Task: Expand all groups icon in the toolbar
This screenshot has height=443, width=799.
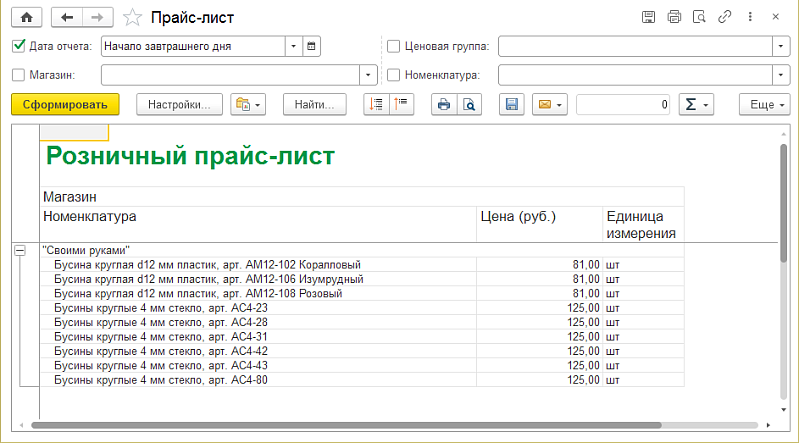Action: [x=376, y=104]
